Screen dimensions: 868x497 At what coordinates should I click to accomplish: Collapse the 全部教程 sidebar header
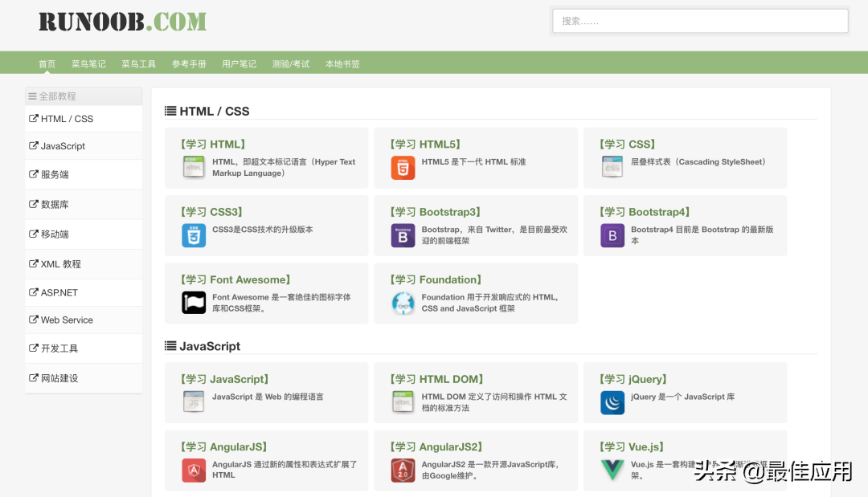coord(84,96)
